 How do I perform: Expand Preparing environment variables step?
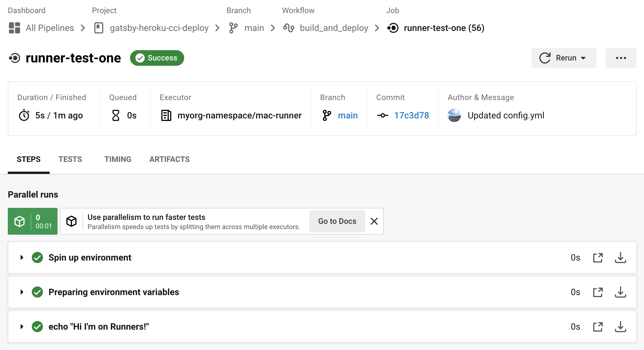pyautogui.click(x=22, y=292)
